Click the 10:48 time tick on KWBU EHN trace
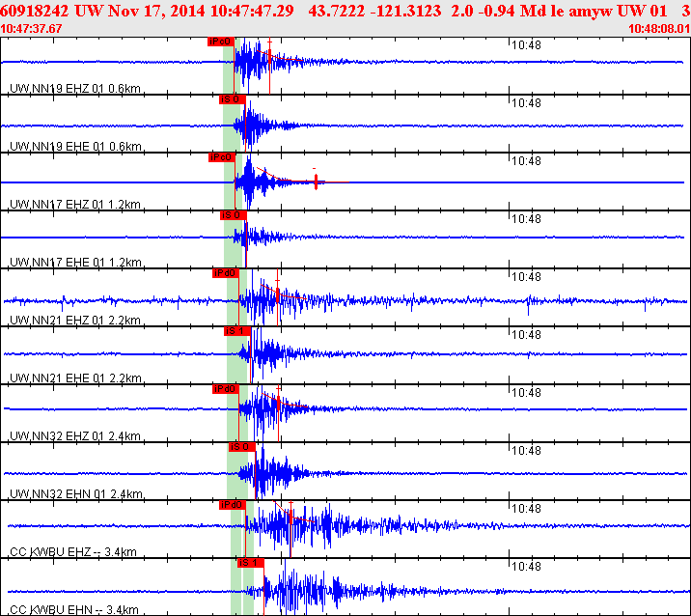 (x=526, y=567)
